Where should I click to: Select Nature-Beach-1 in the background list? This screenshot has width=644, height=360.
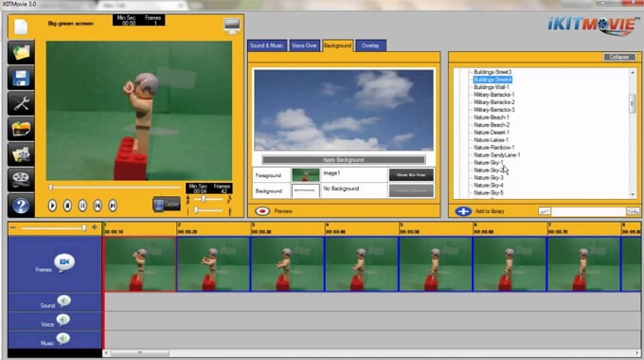pos(492,117)
